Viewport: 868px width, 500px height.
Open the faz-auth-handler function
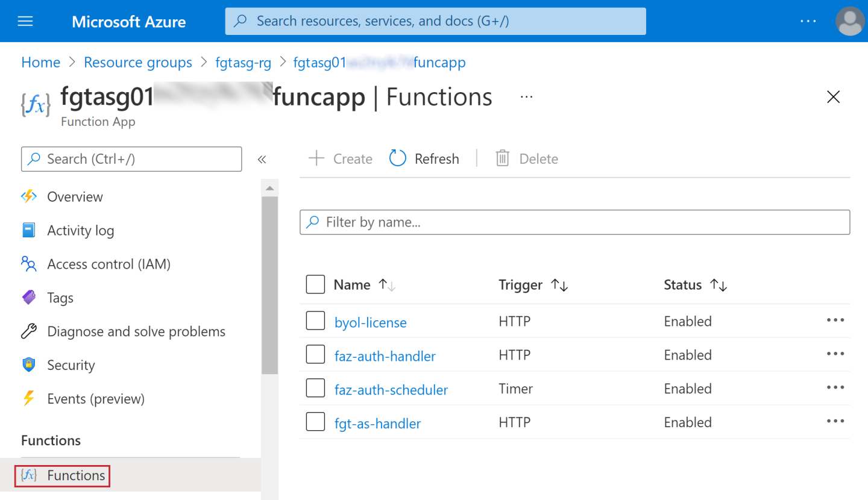click(385, 355)
